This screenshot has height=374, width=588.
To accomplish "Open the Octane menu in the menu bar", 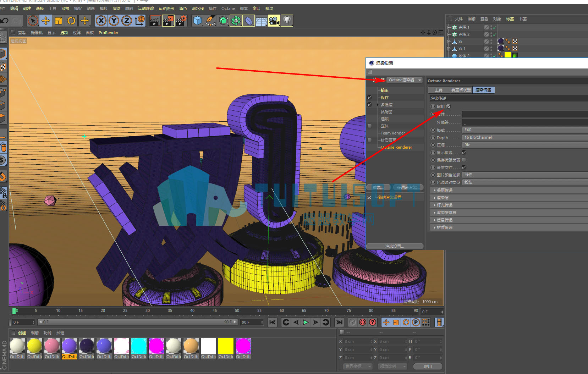I will [x=228, y=9].
